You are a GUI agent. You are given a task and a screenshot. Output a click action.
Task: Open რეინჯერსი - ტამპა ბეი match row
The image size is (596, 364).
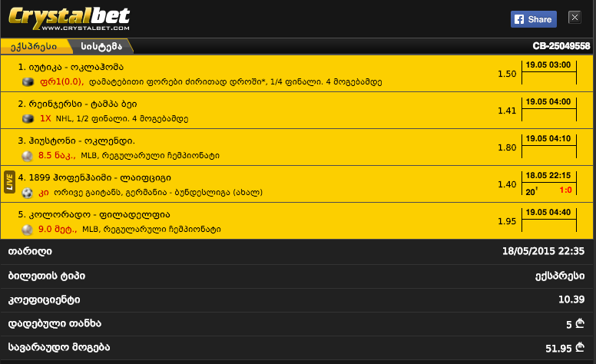pyautogui.click(x=296, y=110)
